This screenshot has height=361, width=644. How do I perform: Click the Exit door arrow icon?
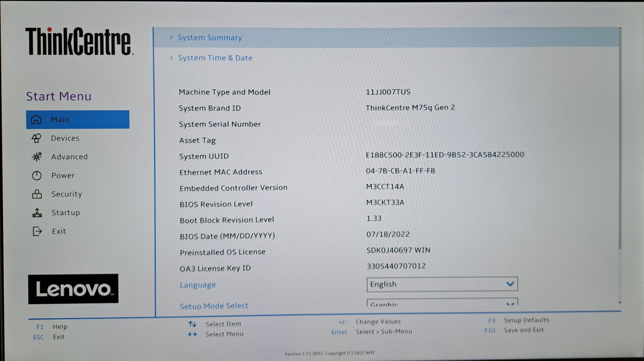pyautogui.click(x=37, y=232)
